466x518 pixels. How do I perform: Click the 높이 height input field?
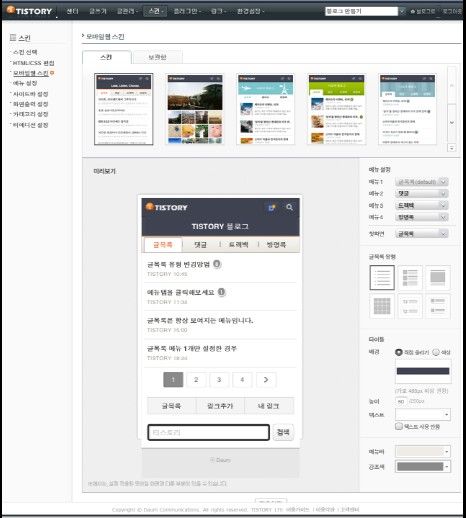coord(401,401)
